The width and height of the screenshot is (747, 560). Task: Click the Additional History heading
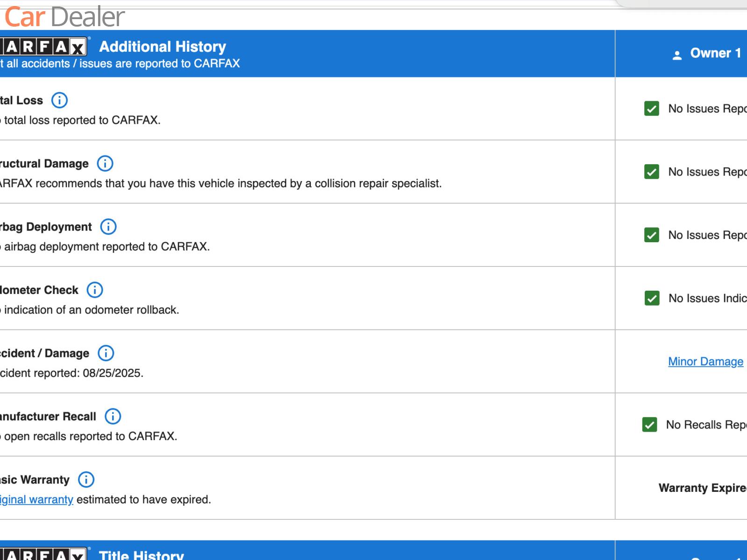pyautogui.click(x=162, y=47)
